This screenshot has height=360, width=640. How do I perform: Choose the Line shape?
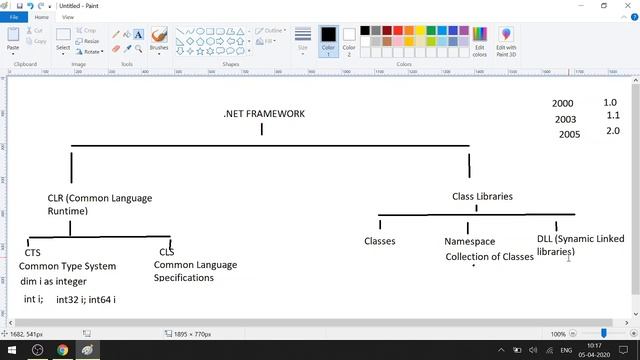[x=180, y=31]
